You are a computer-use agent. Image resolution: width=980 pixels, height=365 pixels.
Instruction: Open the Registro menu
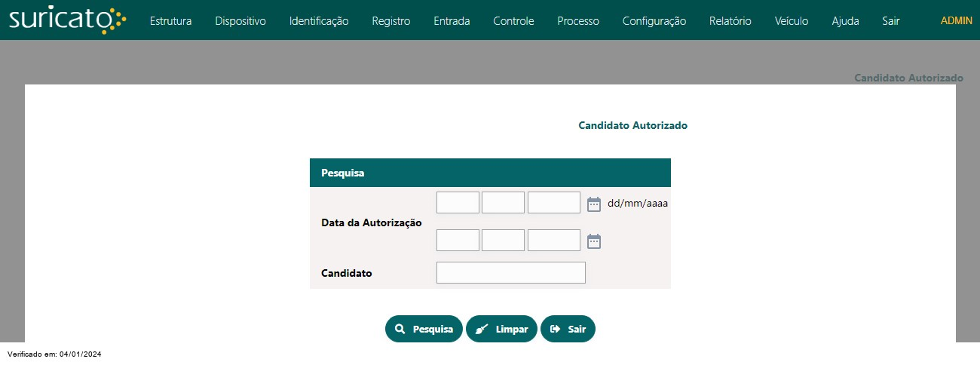tap(391, 21)
